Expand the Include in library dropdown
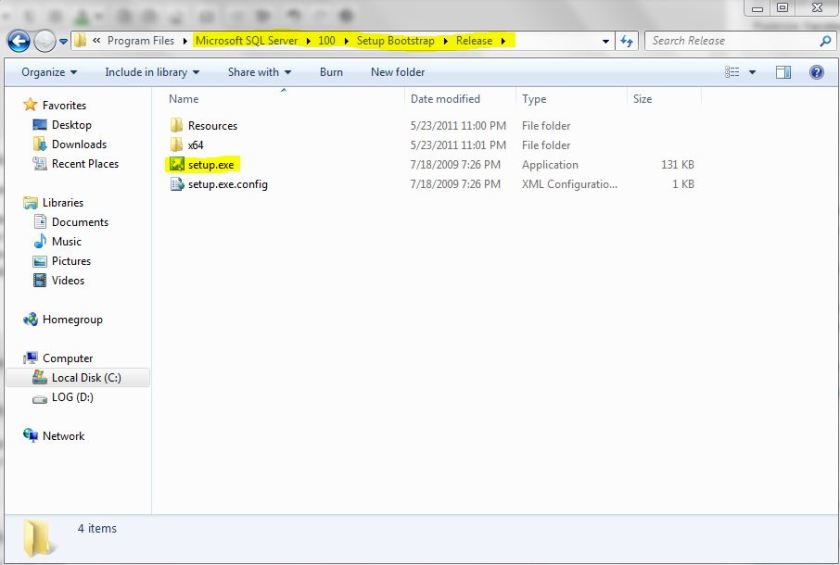This screenshot has width=840, height=565. pos(152,72)
